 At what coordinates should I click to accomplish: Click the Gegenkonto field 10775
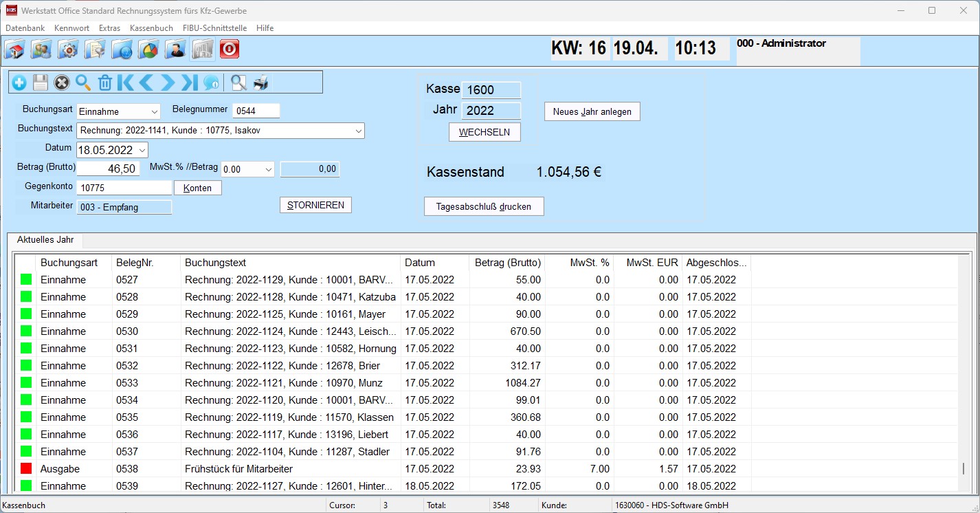tap(124, 188)
